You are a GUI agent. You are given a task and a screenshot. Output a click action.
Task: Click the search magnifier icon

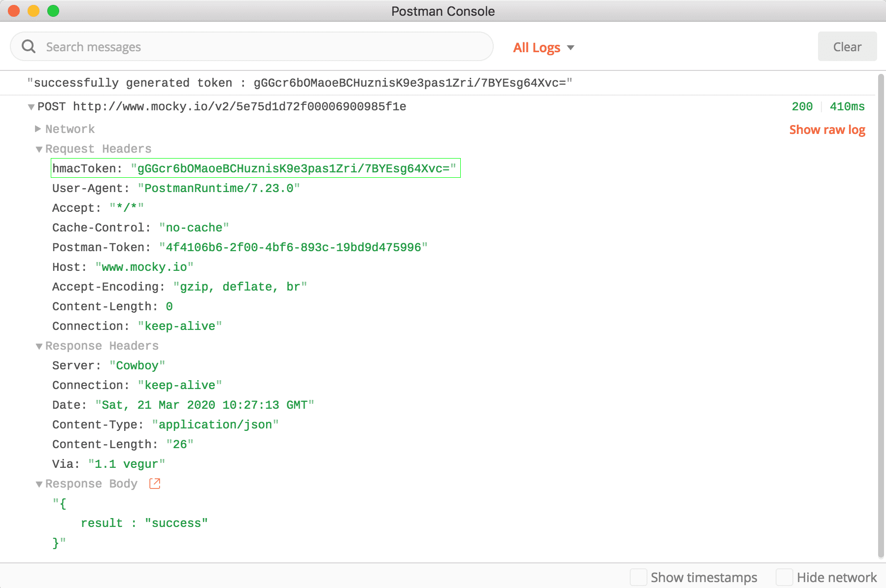coord(28,46)
